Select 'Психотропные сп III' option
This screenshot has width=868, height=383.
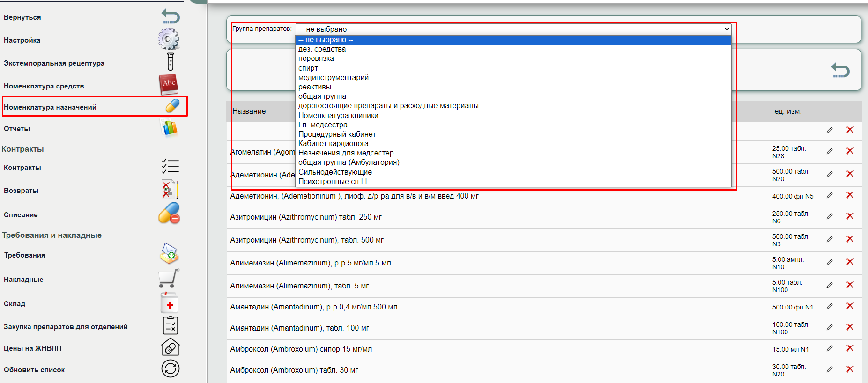(x=333, y=182)
